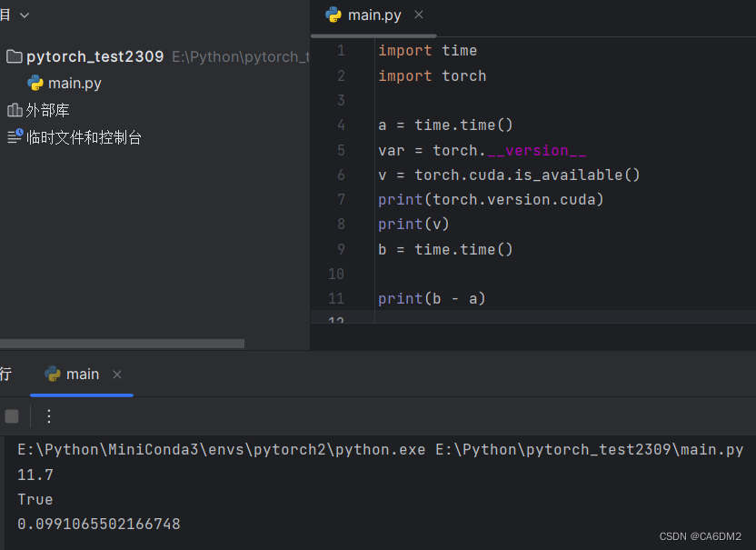Close the main run tab
Screen dimensions: 756x550
(117, 375)
